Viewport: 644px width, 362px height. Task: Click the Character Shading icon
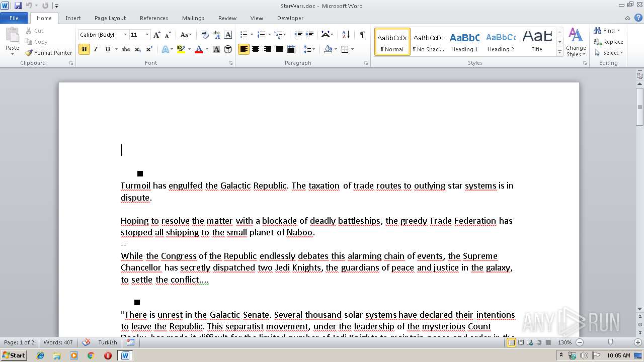[x=216, y=49]
